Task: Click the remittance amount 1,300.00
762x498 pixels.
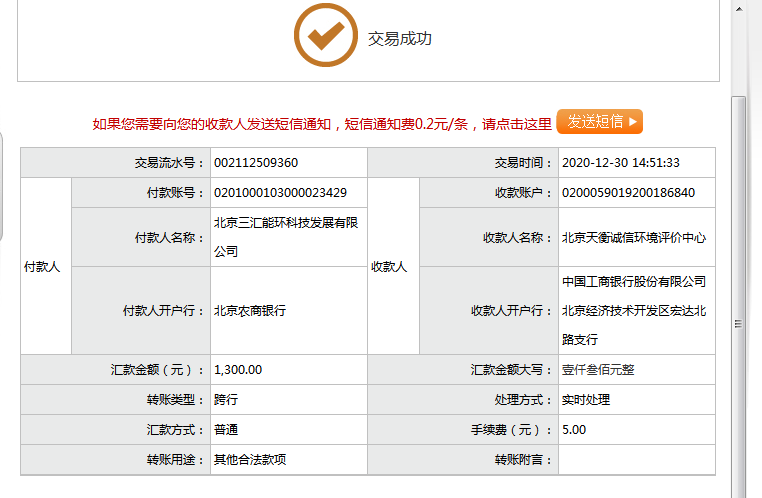Action: pos(238,369)
